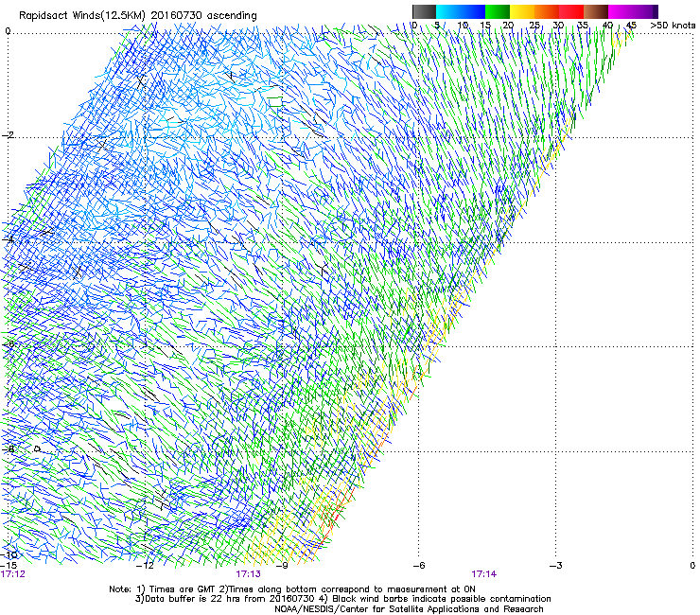Viewport: 700px width, 615px height.
Task: Click the latitude label -10
Action: coord(9,555)
